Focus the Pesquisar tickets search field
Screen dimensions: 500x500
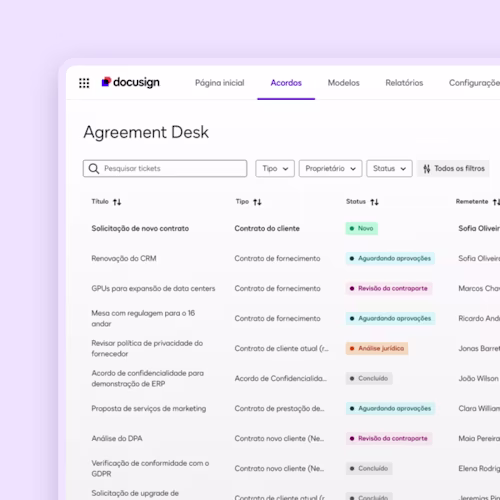(165, 169)
